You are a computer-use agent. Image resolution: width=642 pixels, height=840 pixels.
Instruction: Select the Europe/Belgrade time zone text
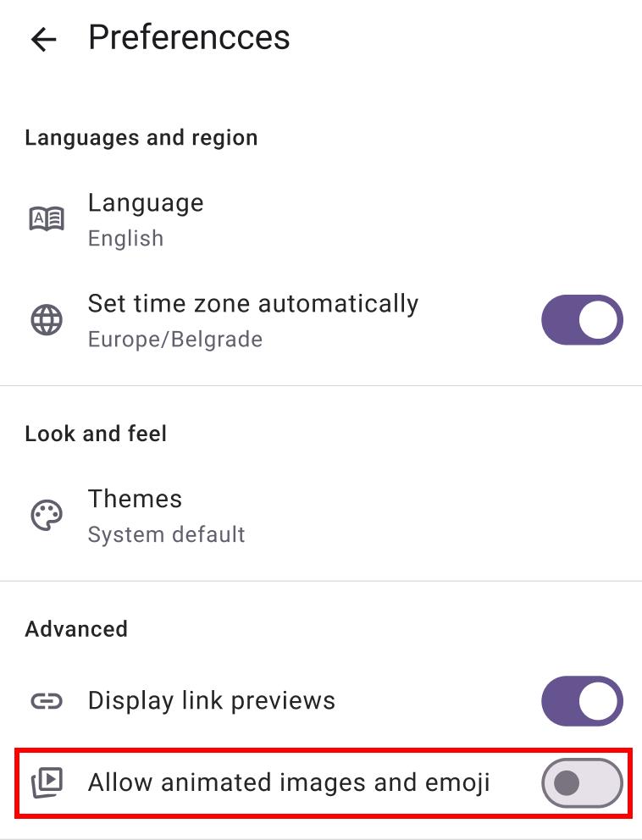pyautogui.click(x=175, y=340)
